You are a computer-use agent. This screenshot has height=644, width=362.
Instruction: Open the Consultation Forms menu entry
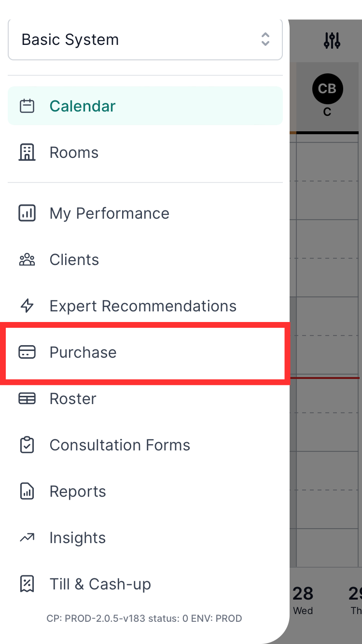click(x=145, y=445)
